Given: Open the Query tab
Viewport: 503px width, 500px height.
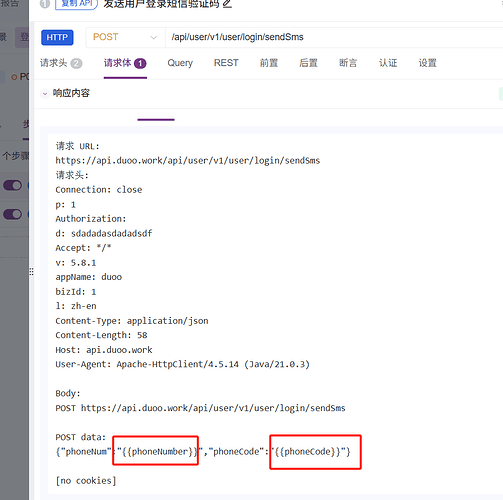Looking at the screenshot, I should [x=180, y=63].
